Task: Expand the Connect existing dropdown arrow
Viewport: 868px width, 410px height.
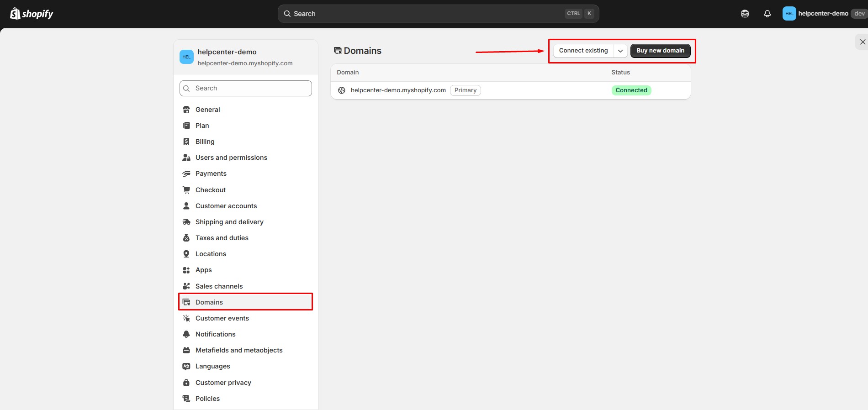Action: 620,51
